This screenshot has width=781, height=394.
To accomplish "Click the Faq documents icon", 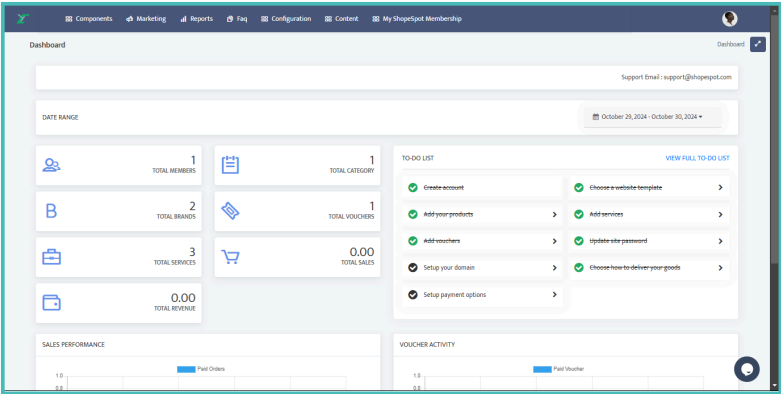I will point(230,19).
